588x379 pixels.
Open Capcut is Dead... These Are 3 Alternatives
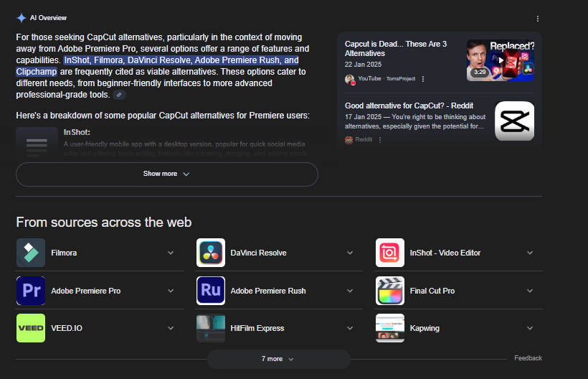click(x=396, y=49)
